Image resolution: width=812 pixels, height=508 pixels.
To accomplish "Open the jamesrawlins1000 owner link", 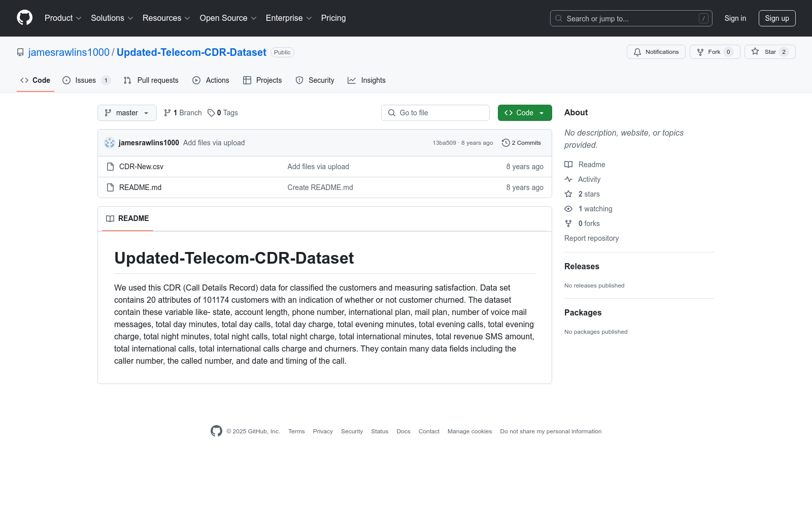I will [x=69, y=52].
